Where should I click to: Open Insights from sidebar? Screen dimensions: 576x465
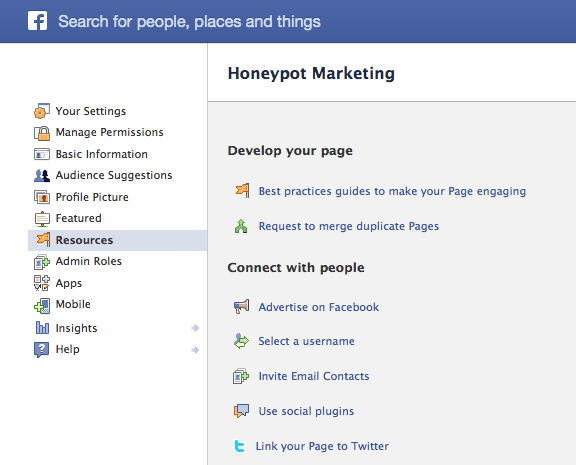coord(76,328)
